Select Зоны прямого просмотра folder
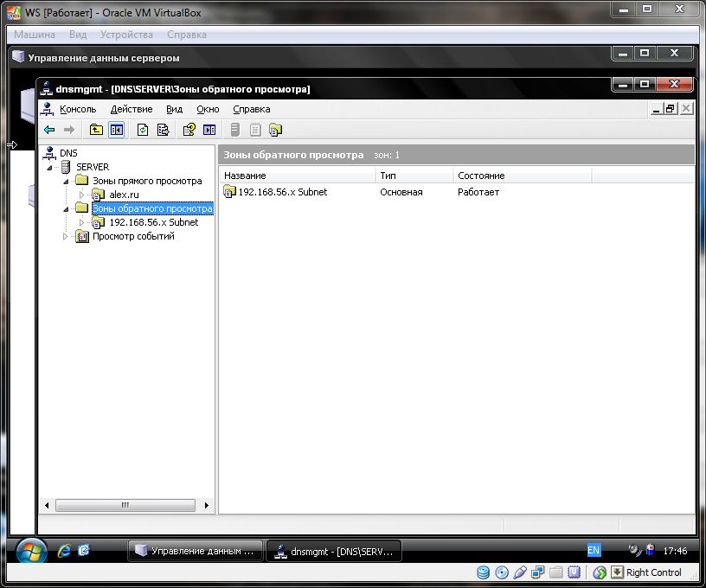 point(147,181)
